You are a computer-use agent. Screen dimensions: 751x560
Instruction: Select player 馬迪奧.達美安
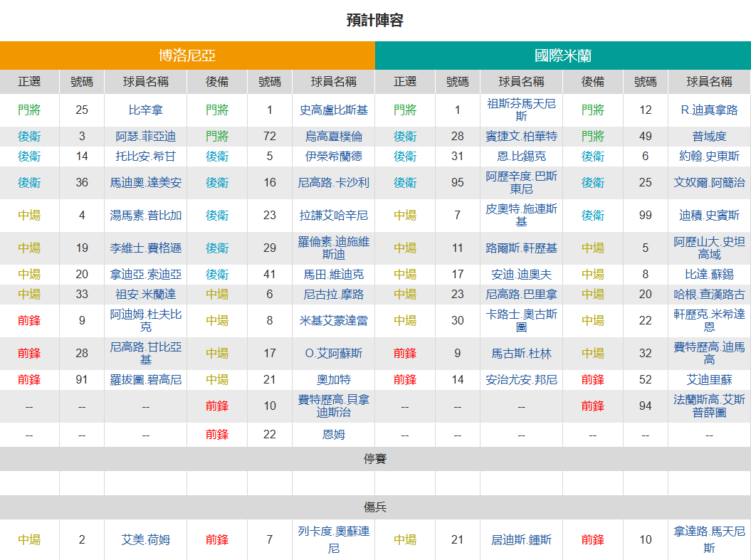(146, 183)
